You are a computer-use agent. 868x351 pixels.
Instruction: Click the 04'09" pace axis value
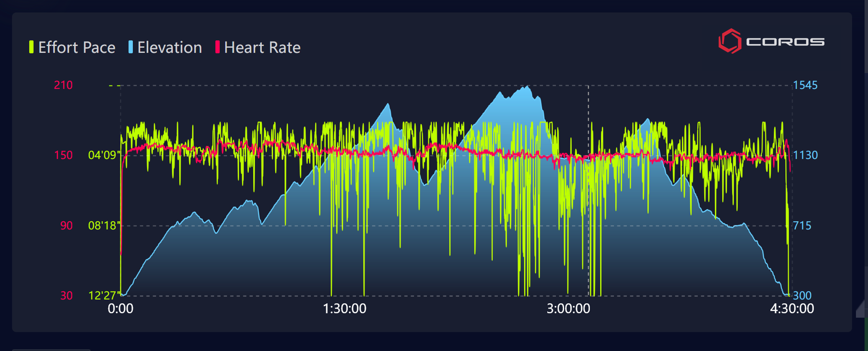point(104,155)
